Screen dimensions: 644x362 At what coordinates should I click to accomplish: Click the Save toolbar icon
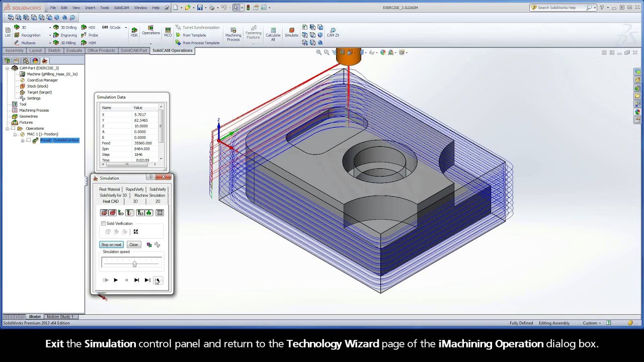200,8
